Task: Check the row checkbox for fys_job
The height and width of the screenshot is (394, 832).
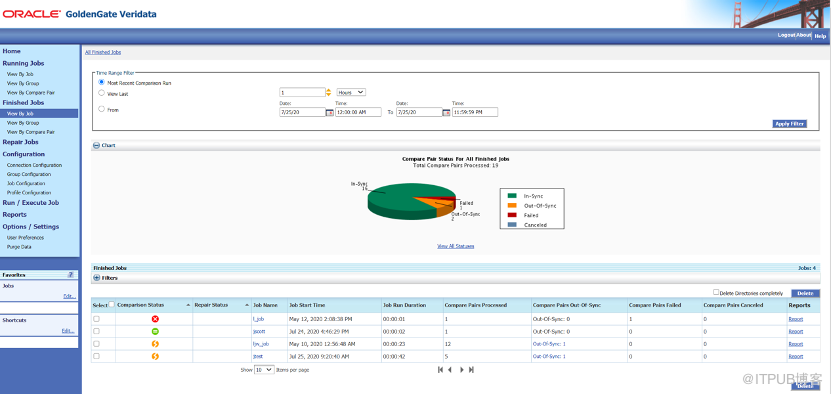Action: pos(96,344)
